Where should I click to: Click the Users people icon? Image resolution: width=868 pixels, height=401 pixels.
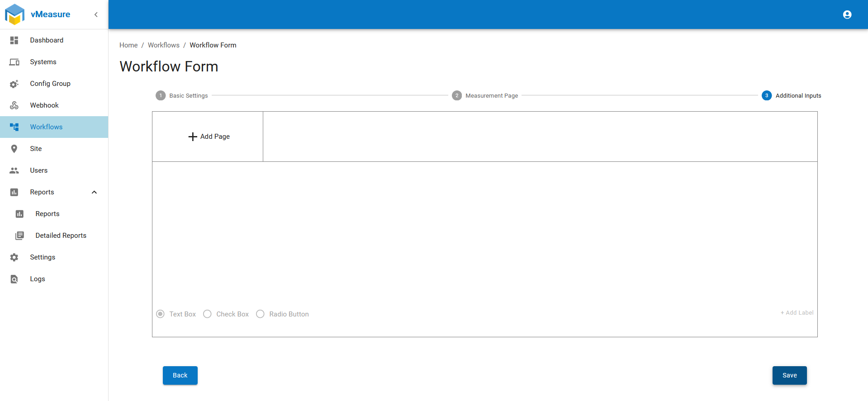click(14, 170)
